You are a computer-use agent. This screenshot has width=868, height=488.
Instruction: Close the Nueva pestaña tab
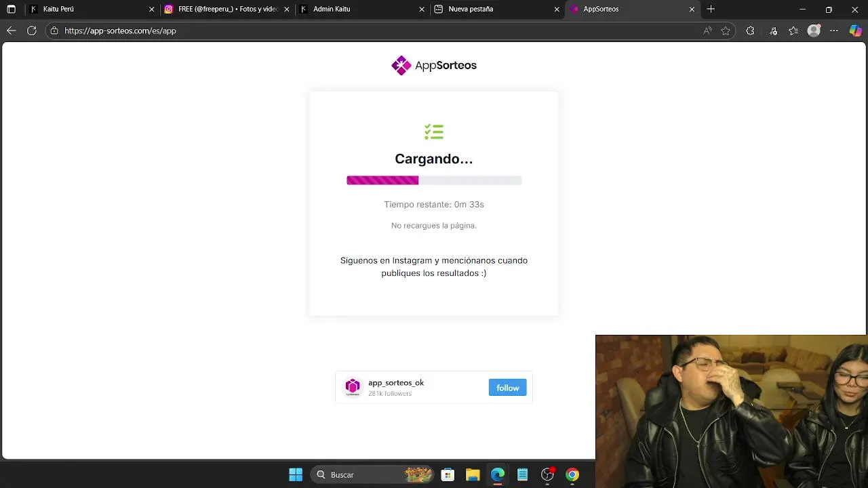(557, 9)
